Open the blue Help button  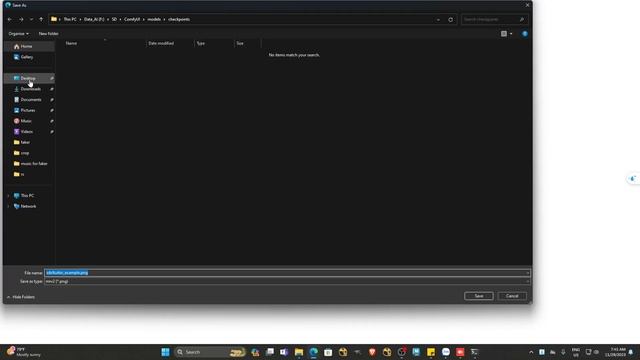click(x=524, y=33)
